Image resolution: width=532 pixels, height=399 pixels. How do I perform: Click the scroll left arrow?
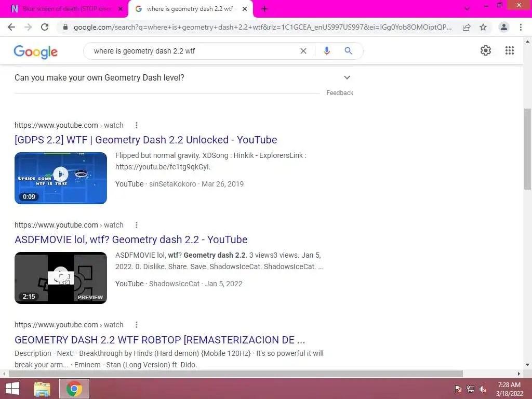4,374
